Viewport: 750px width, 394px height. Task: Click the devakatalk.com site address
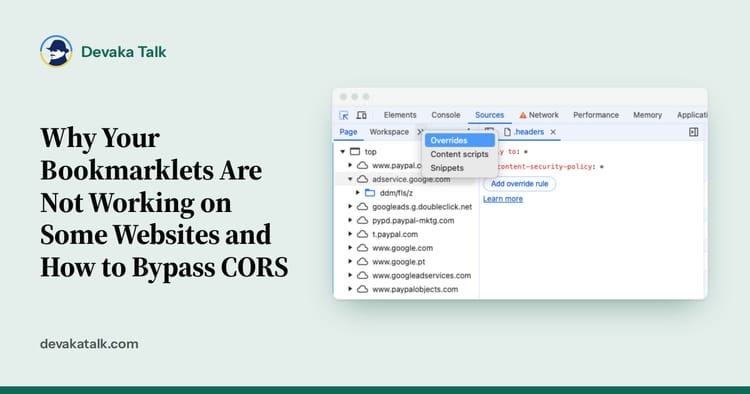pyautogui.click(x=89, y=344)
